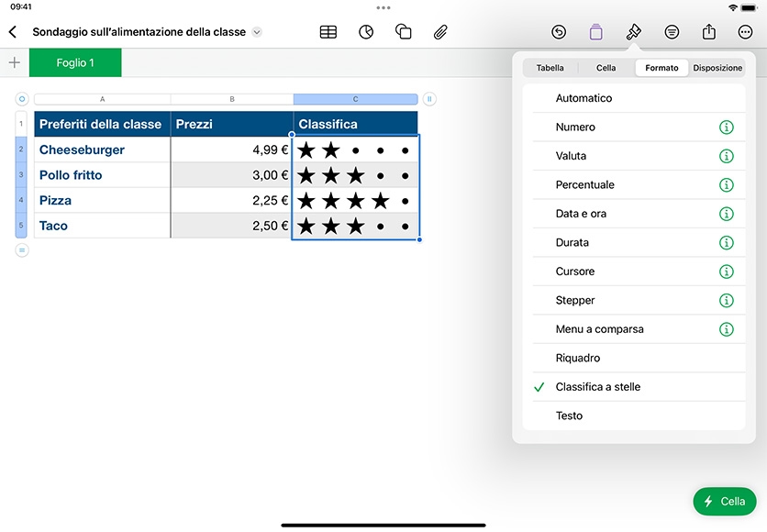
Task: Go back with the back arrow
Action: tap(13, 32)
